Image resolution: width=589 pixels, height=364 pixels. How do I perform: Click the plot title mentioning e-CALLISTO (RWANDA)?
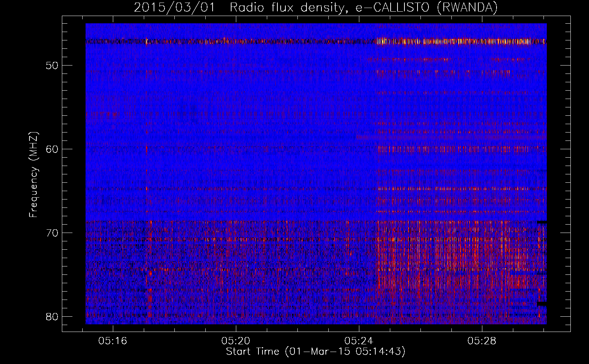tap(316, 8)
